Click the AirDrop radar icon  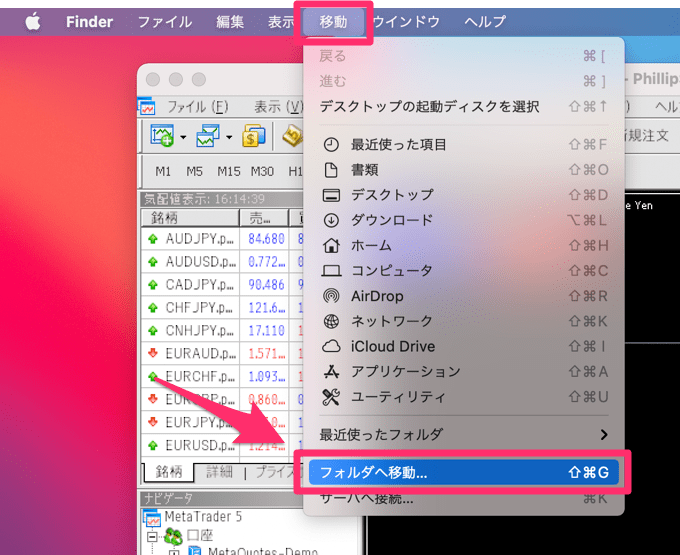coord(331,296)
